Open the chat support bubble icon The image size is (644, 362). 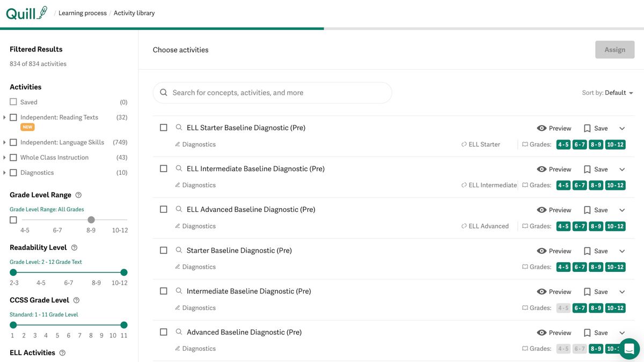tap(629, 349)
